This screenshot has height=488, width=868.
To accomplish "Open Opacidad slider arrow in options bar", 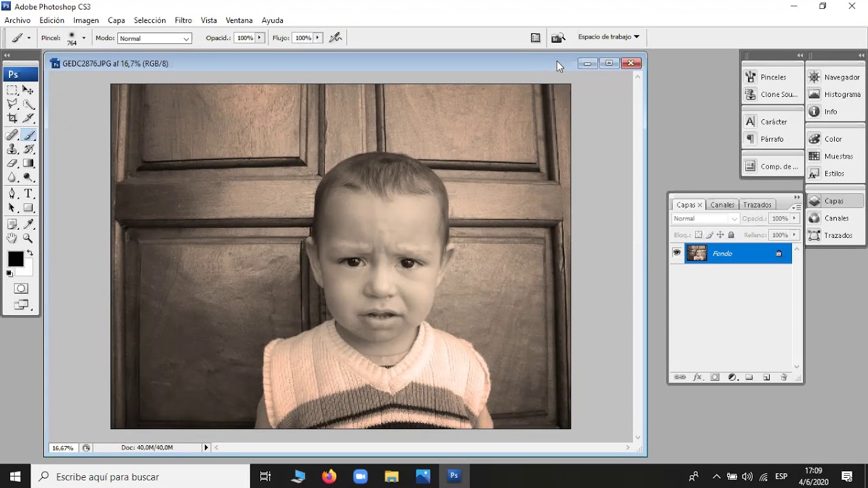I will (260, 38).
